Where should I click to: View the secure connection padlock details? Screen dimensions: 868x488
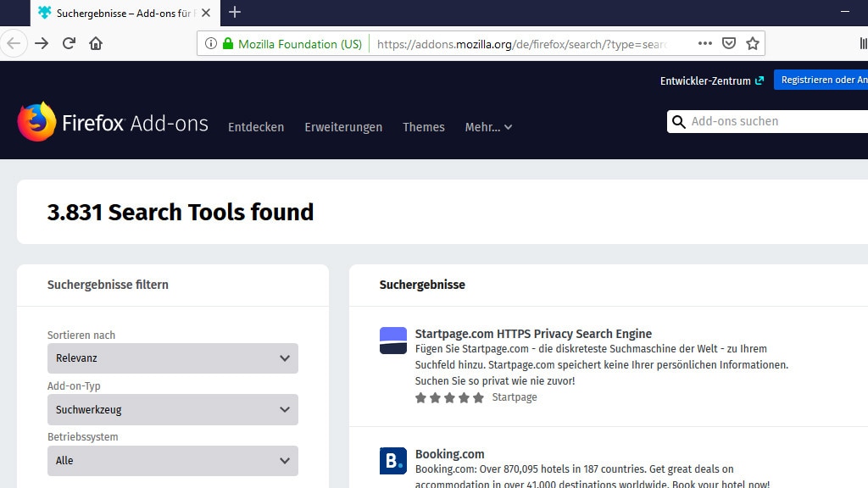pyautogui.click(x=227, y=44)
